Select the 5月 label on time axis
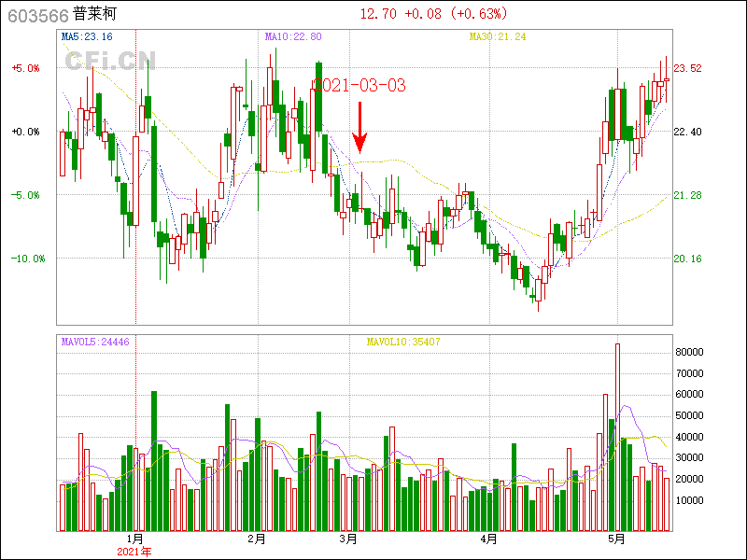 tap(615, 539)
